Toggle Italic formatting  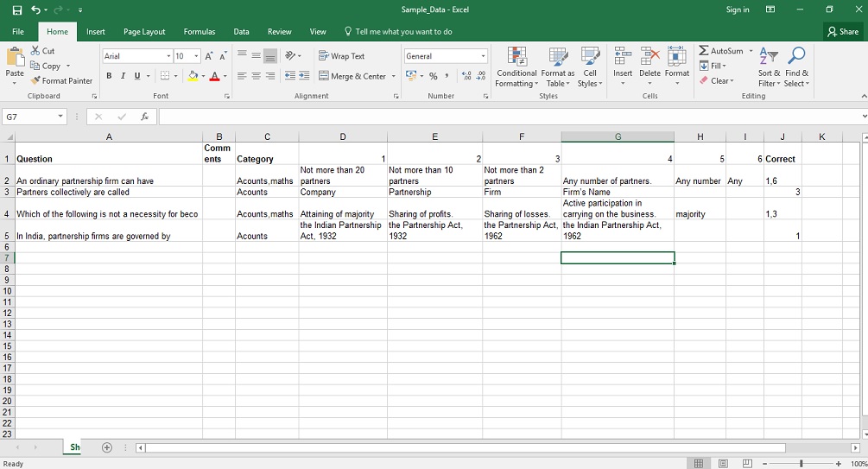(124, 76)
